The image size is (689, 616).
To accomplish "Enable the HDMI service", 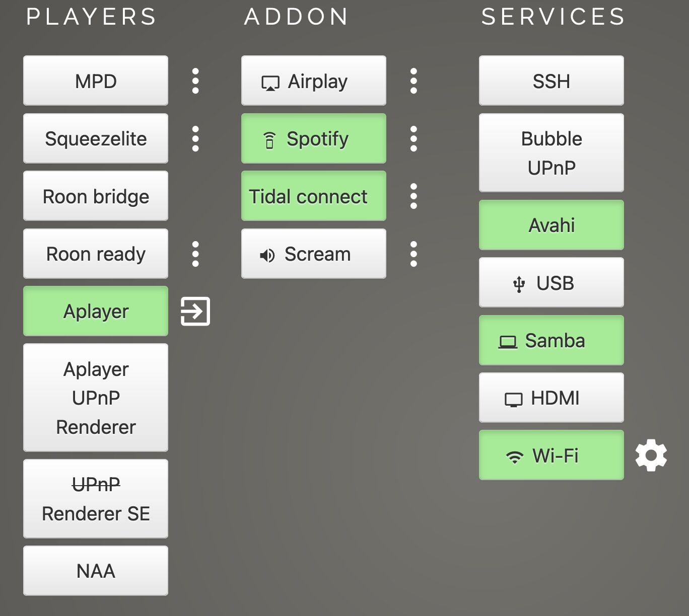I will (551, 398).
